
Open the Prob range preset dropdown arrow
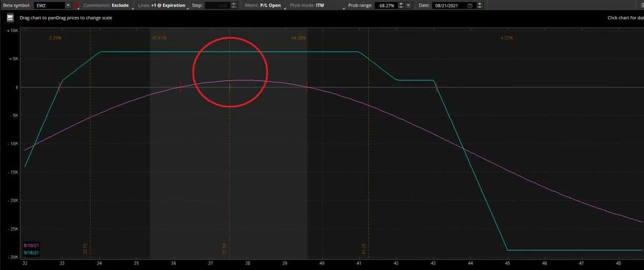tap(409, 5)
